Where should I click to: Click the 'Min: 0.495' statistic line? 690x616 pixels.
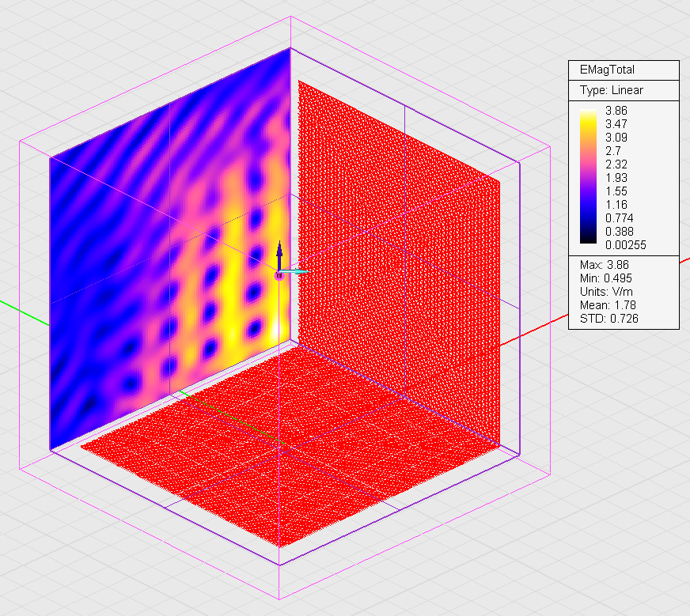coord(606,278)
